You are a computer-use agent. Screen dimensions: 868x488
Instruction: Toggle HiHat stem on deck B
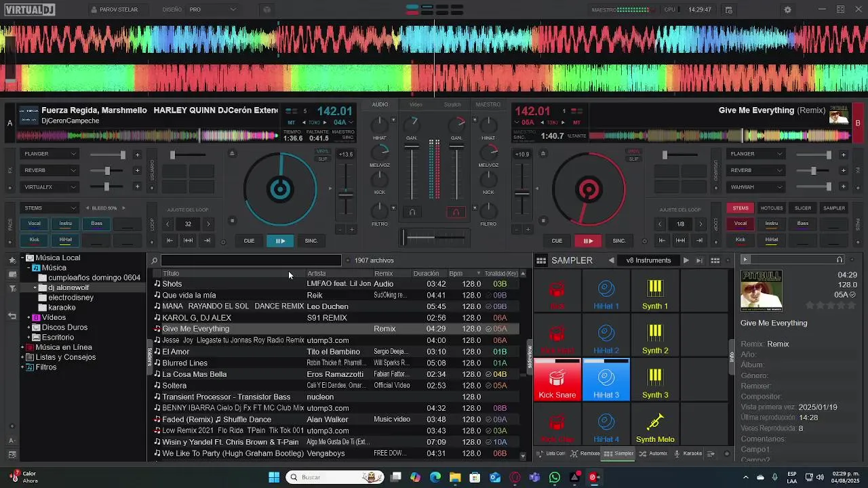(772, 240)
